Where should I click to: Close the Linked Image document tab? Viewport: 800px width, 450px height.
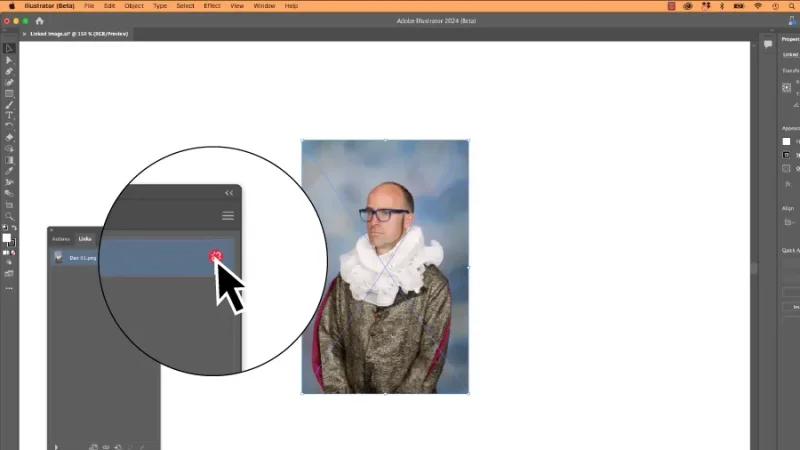click(24, 33)
